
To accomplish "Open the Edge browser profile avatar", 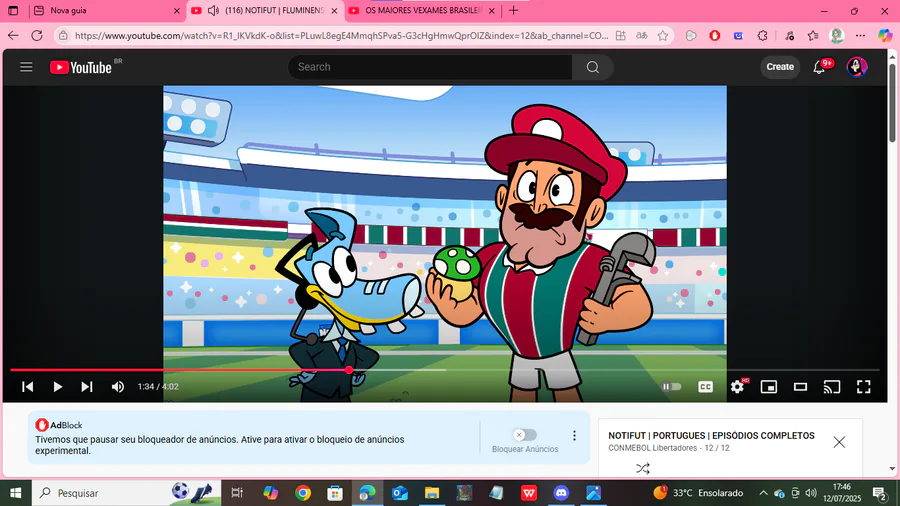I will coord(837,36).
